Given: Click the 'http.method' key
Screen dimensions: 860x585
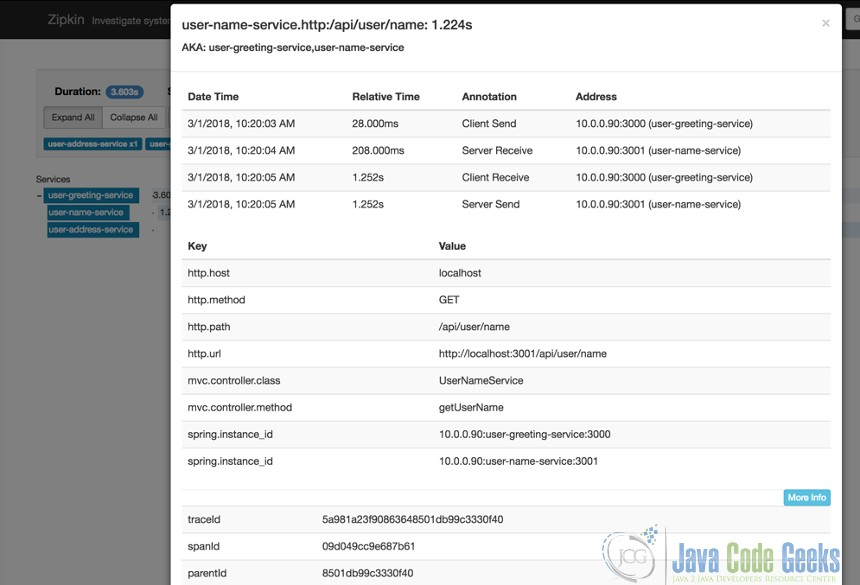Looking at the screenshot, I should click(x=216, y=300).
